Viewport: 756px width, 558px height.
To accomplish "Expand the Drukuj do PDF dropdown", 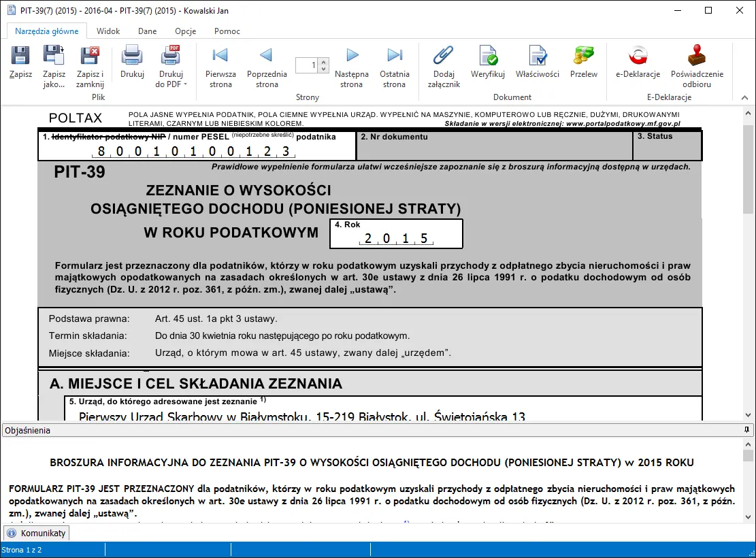I will coord(185,85).
